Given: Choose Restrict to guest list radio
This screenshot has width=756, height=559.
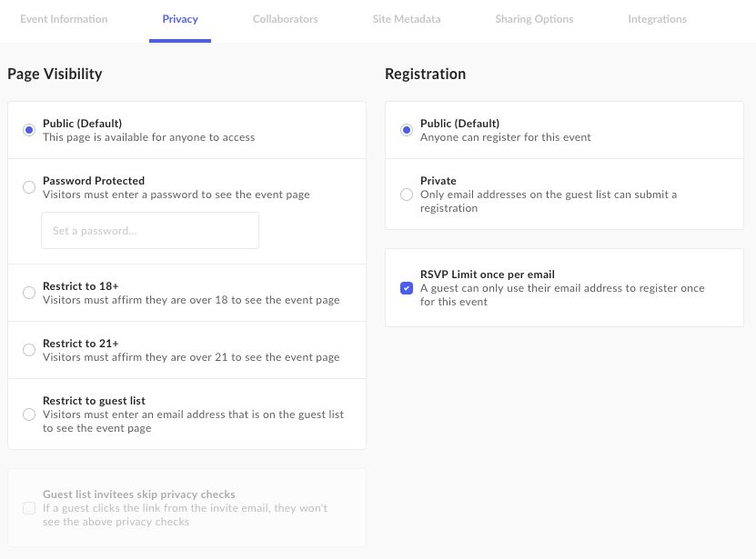Looking at the screenshot, I should [29, 414].
